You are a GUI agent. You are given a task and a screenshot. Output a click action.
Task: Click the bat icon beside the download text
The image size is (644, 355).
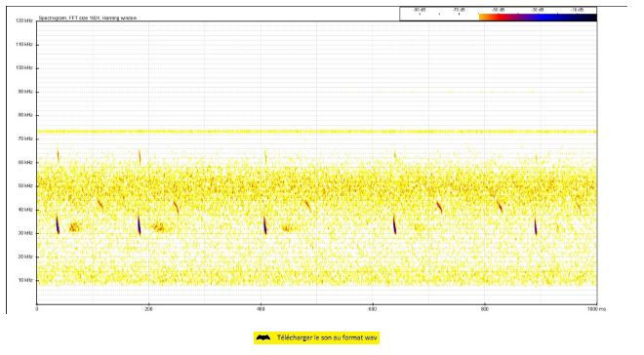coord(263,337)
